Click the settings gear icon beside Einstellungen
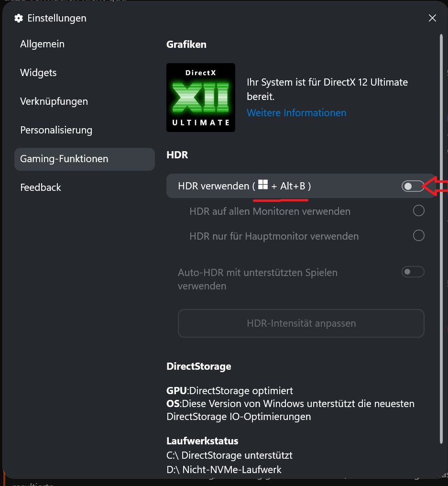Viewport: 448px width, 486px height. point(18,18)
